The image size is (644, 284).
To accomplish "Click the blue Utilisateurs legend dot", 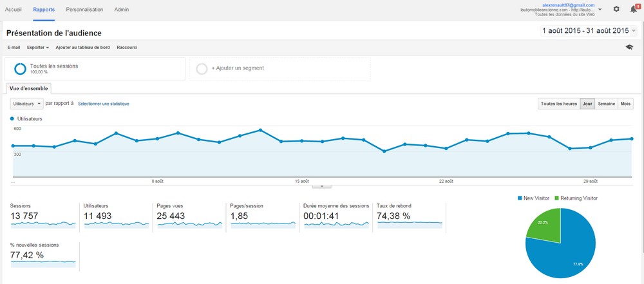I will (x=12, y=119).
